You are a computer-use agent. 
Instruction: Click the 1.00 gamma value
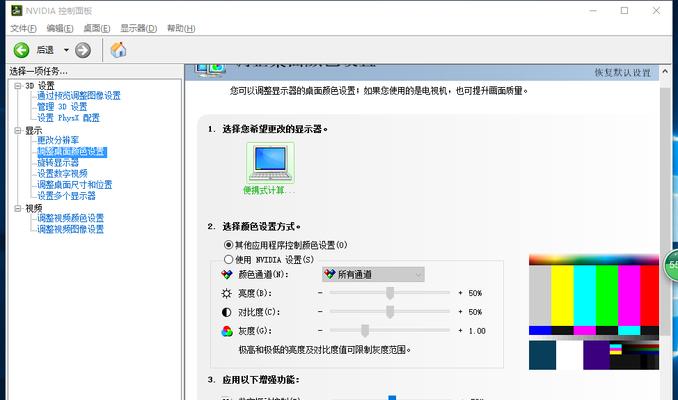click(477, 331)
